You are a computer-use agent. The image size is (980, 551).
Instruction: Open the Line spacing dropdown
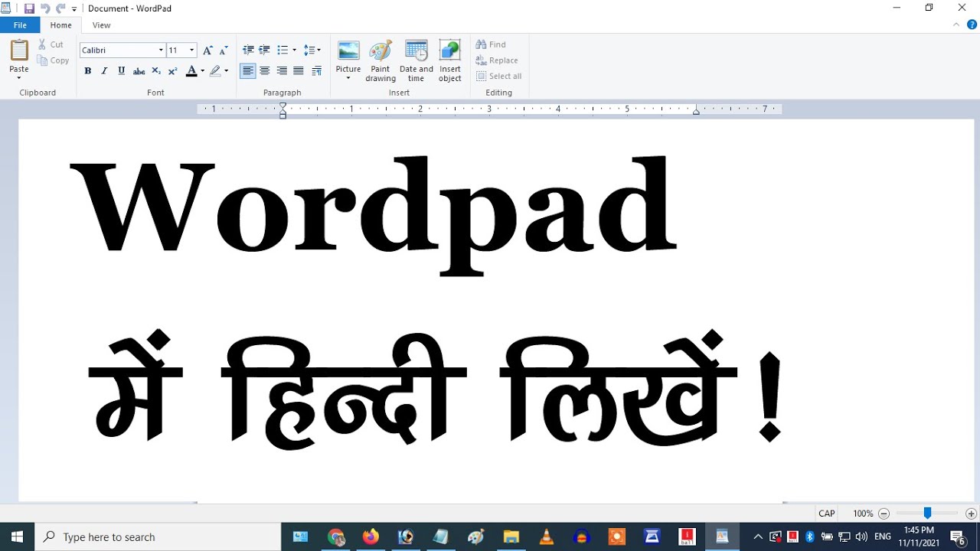pos(312,51)
